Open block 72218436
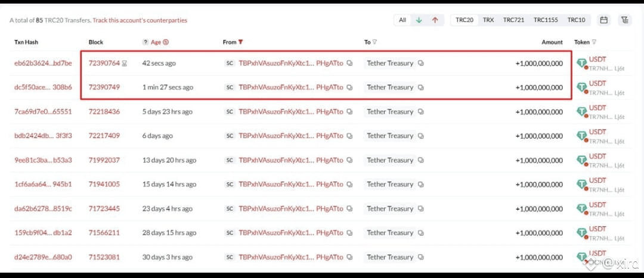The height and width of the screenshot is (278, 644). pos(104,111)
